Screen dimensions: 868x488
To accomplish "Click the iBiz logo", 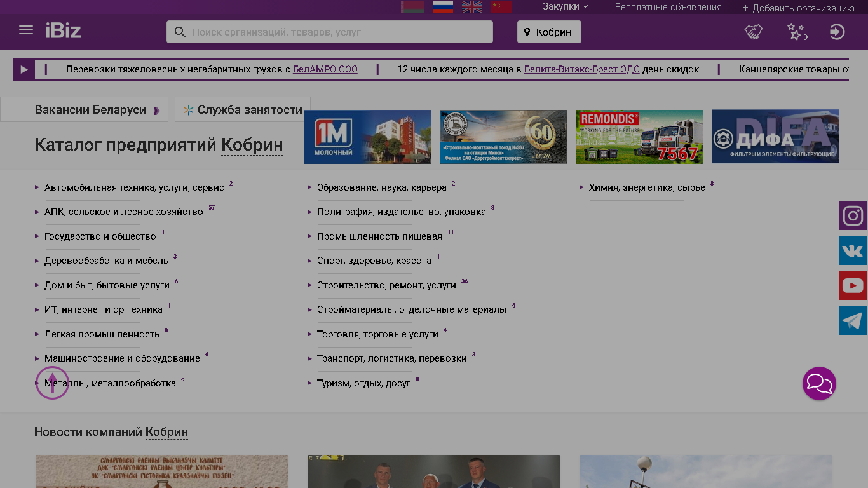I will pyautogui.click(x=63, y=30).
